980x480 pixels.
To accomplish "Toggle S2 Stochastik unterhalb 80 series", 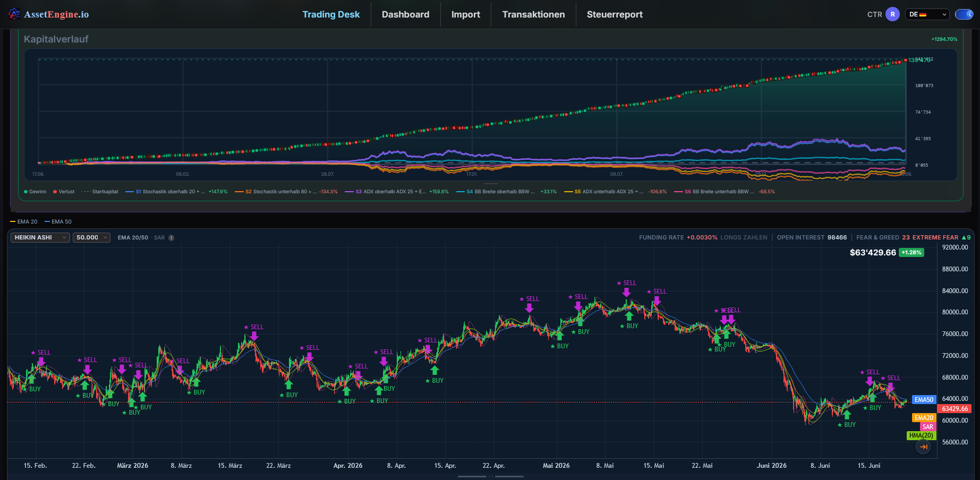I will tap(286, 192).
